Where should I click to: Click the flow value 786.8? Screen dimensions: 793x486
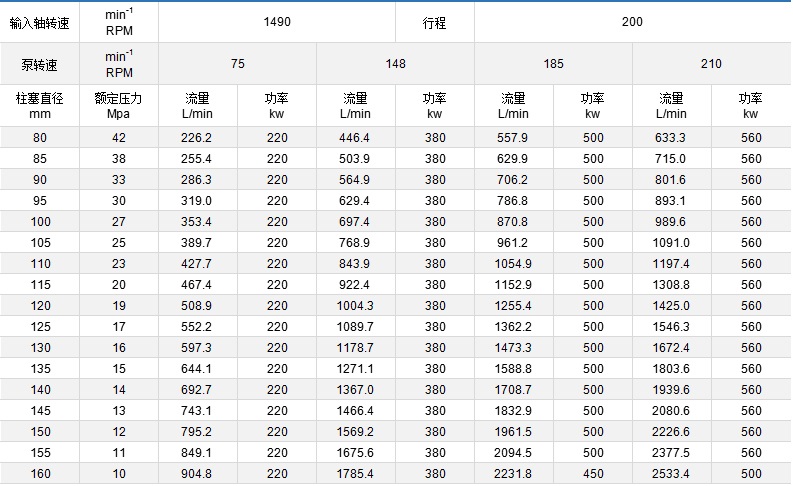click(514, 200)
